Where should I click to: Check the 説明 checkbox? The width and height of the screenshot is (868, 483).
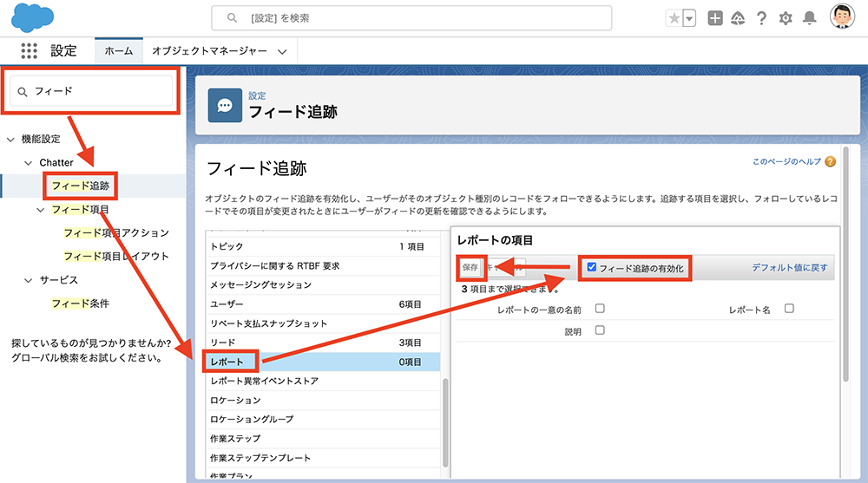(600, 330)
